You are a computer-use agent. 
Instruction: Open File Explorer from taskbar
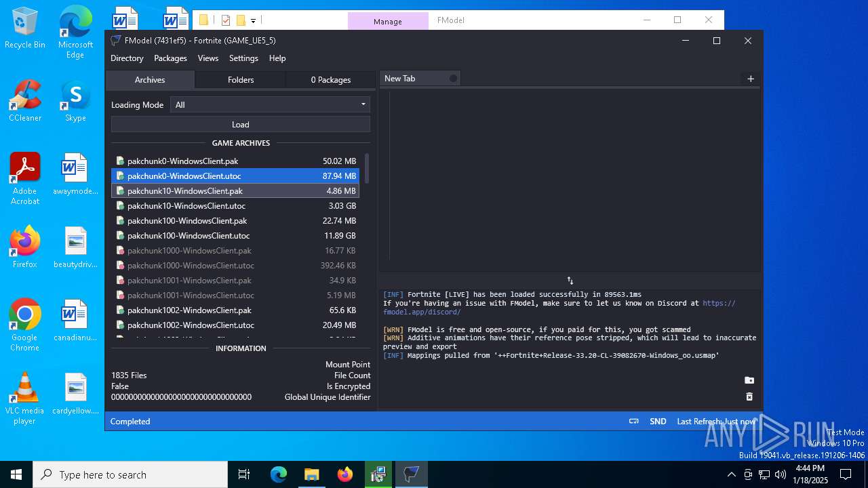311,474
